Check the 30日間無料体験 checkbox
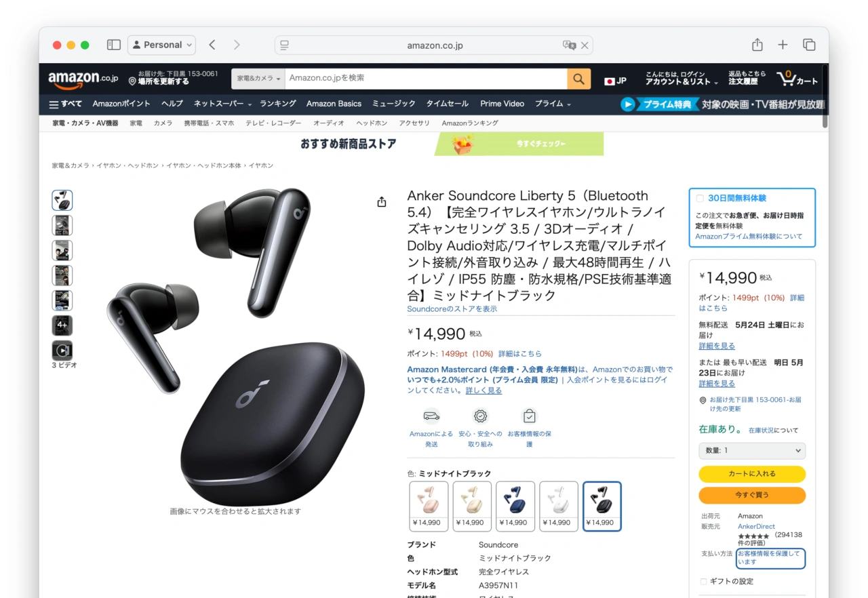 pyautogui.click(x=700, y=199)
